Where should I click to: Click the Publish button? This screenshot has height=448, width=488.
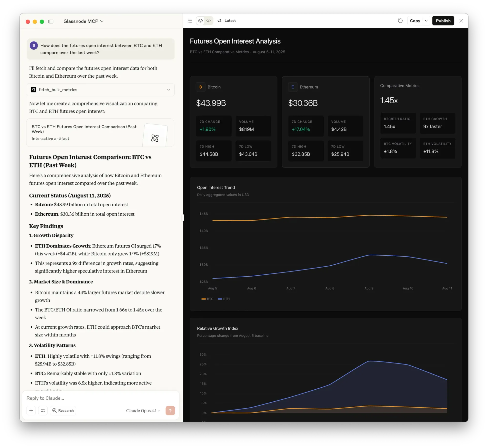[x=443, y=21]
